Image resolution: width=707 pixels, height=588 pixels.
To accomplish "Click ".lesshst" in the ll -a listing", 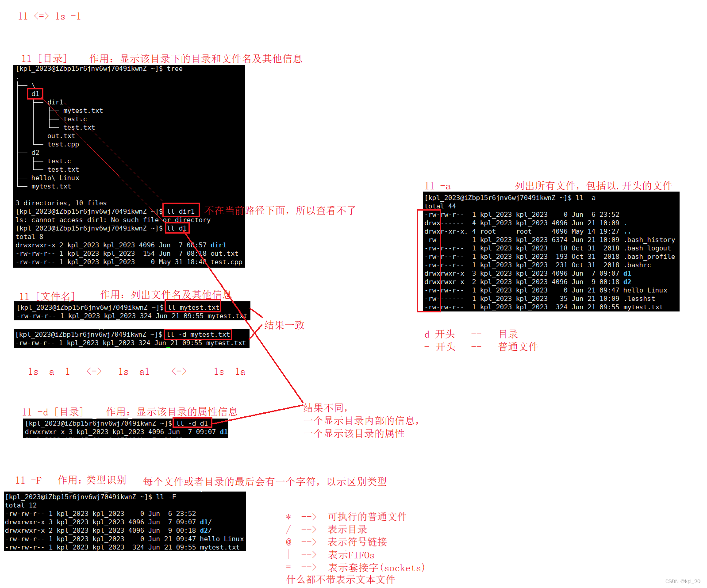I will tap(639, 299).
